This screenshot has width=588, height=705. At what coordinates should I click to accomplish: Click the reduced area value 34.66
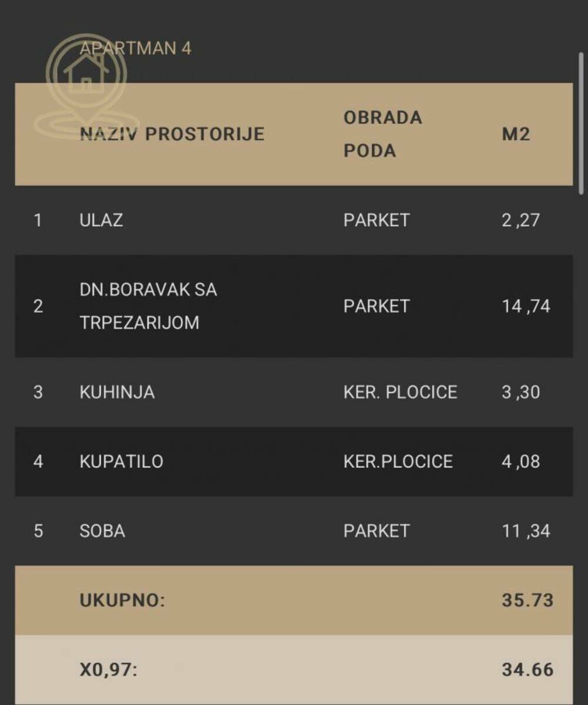(x=527, y=670)
